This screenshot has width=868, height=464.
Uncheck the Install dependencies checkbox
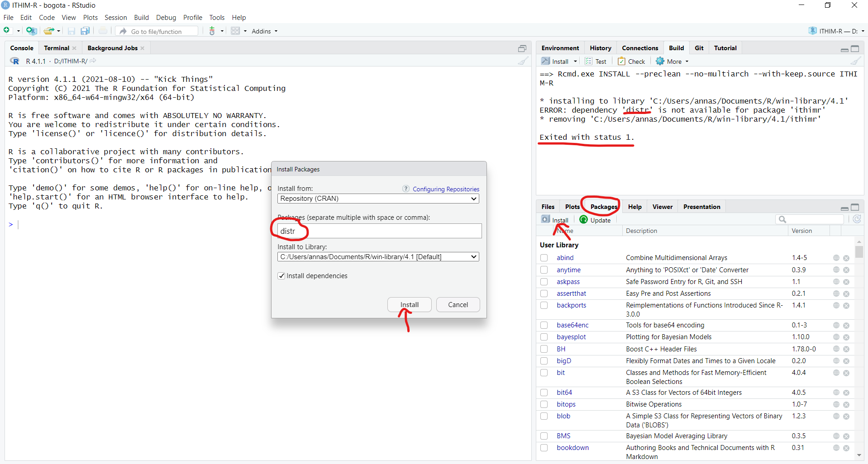point(281,276)
